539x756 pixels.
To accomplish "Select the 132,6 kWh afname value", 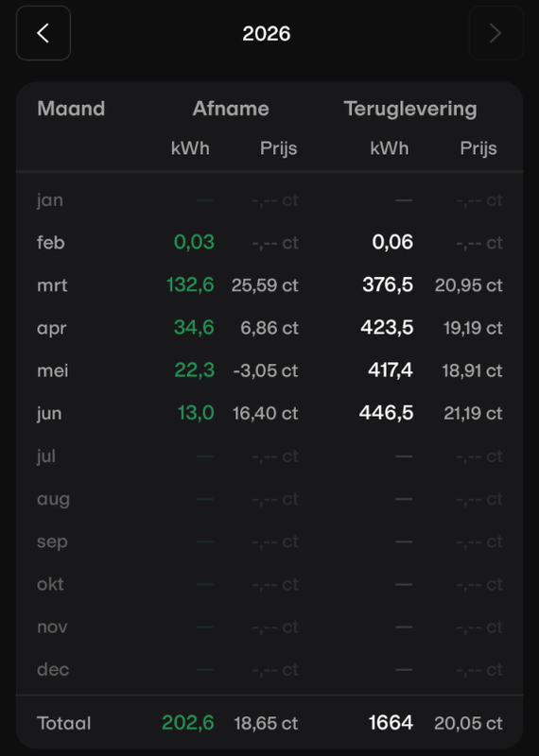I will (190, 285).
